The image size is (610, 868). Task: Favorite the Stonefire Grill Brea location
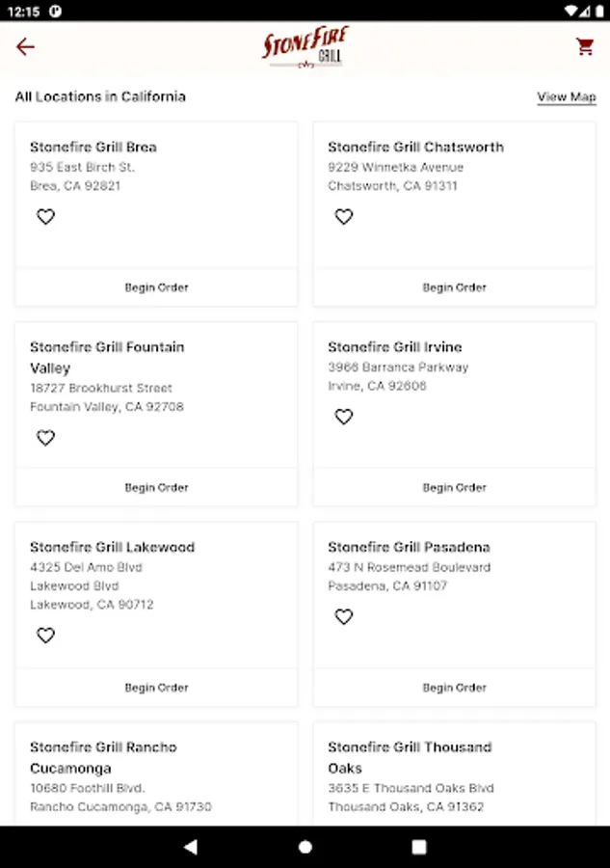tap(45, 217)
